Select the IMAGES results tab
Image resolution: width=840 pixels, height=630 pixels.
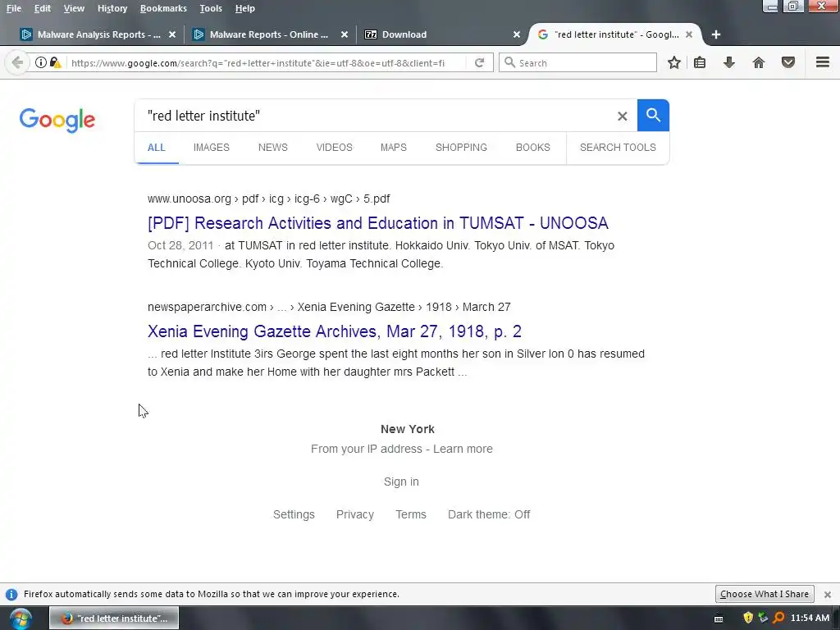(211, 148)
